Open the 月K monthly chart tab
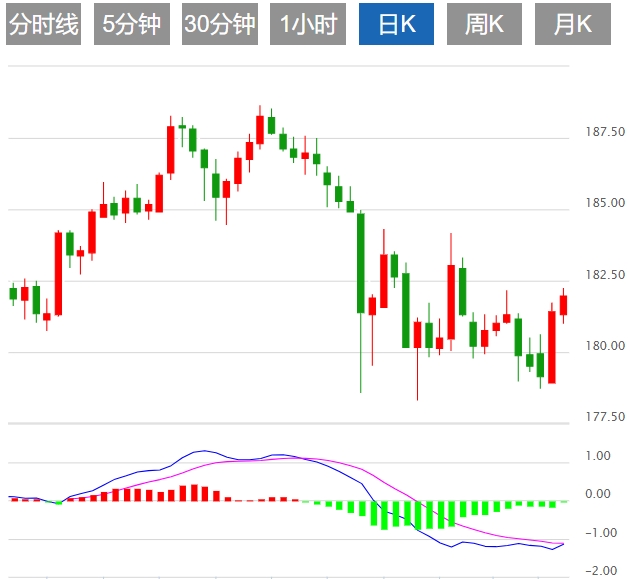This screenshot has height=579, width=630. (x=573, y=24)
